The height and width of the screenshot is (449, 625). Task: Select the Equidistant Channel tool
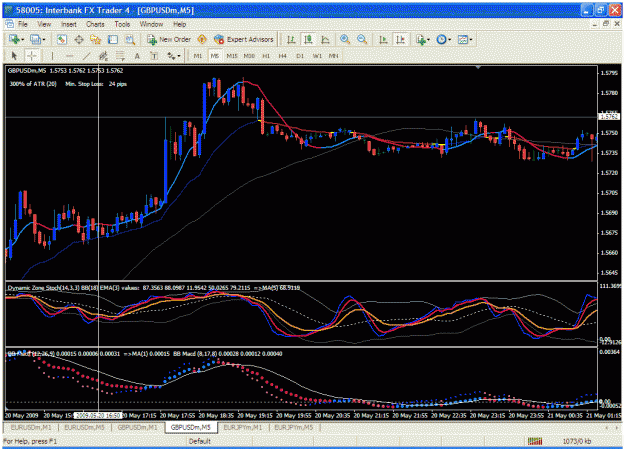103,56
